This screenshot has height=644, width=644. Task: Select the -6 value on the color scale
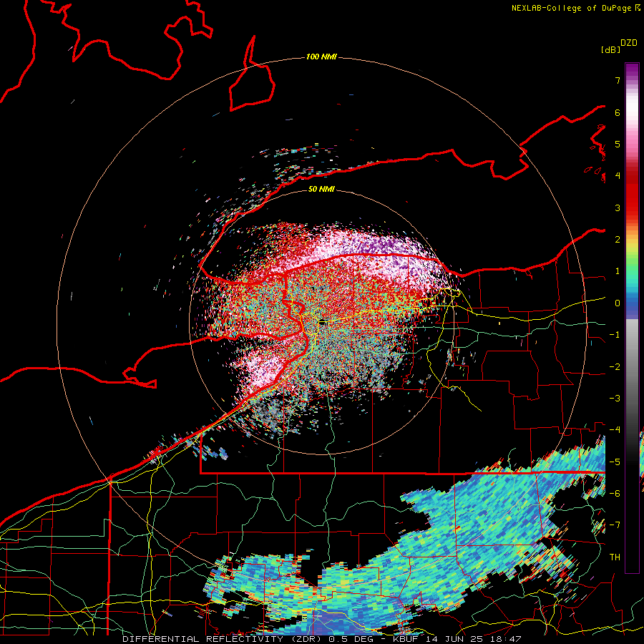pos(615,493)
